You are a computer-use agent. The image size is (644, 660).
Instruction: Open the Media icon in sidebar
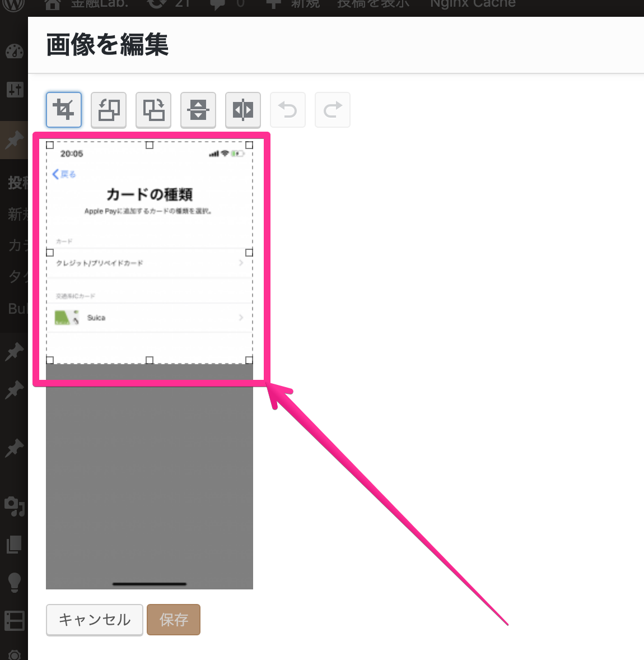click(x=15, y=506)
